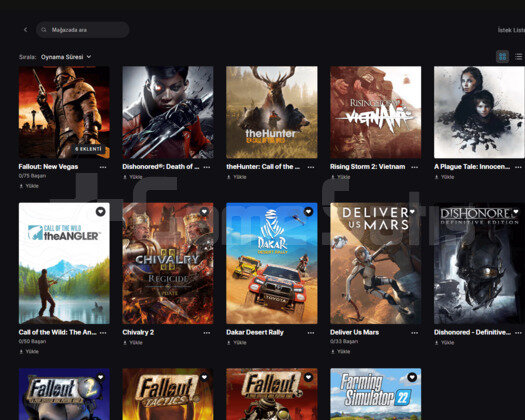The height and width of the screenshot is (420, 525).
Task: Open options menu for Dishonored: Death of the Outsider
Action: point(207,167)
